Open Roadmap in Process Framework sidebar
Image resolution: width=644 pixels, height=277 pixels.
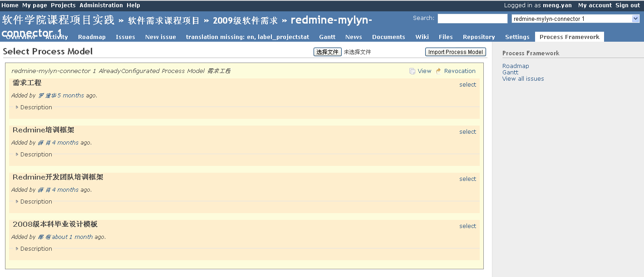516,66
